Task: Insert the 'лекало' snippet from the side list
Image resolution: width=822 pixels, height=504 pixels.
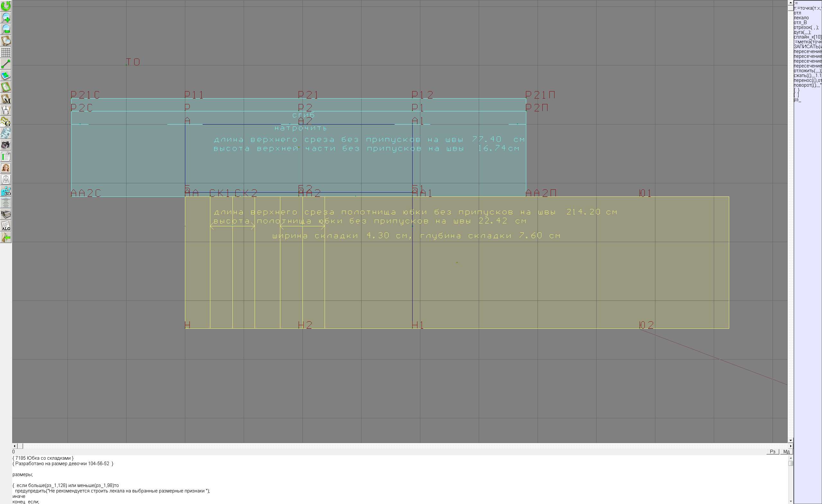Action: 801,18
